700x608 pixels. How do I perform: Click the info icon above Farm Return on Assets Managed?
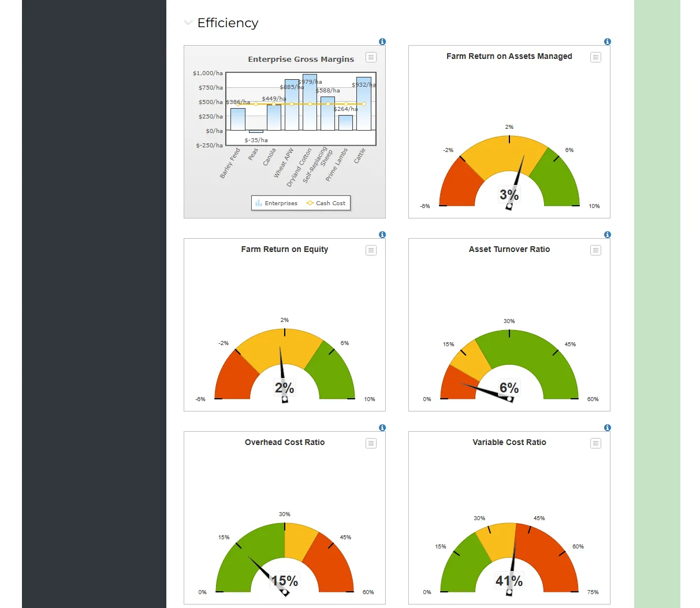[x=607, y=41]
